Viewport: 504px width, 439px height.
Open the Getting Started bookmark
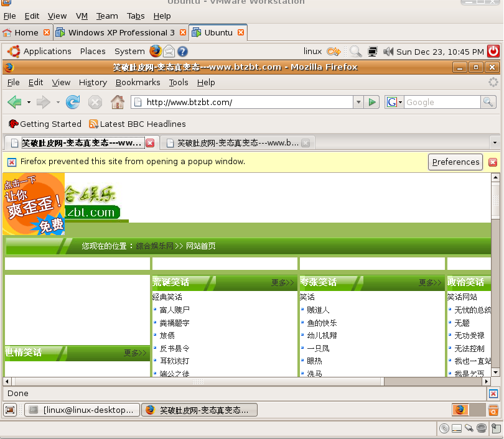(x=45, y=124)
